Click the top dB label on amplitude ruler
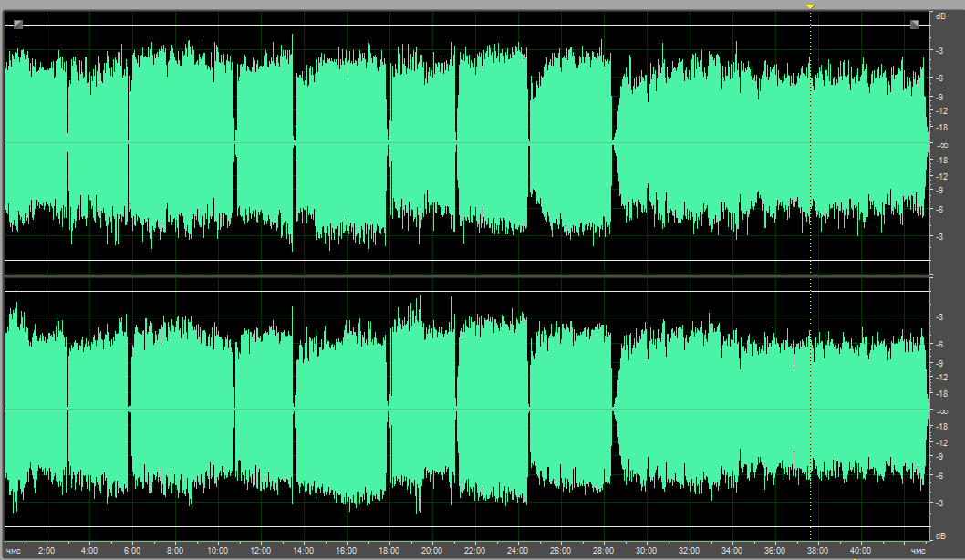 (x=939, y=16)
